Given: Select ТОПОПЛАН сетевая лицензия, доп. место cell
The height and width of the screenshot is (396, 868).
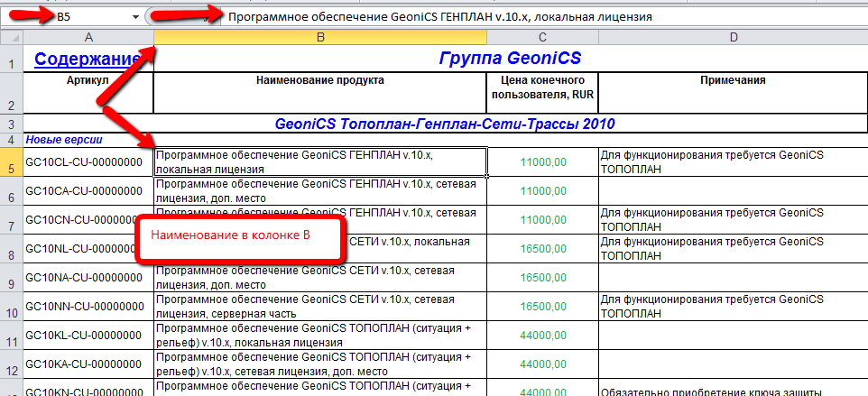Looking at the screenshot, I should [320, 364].
